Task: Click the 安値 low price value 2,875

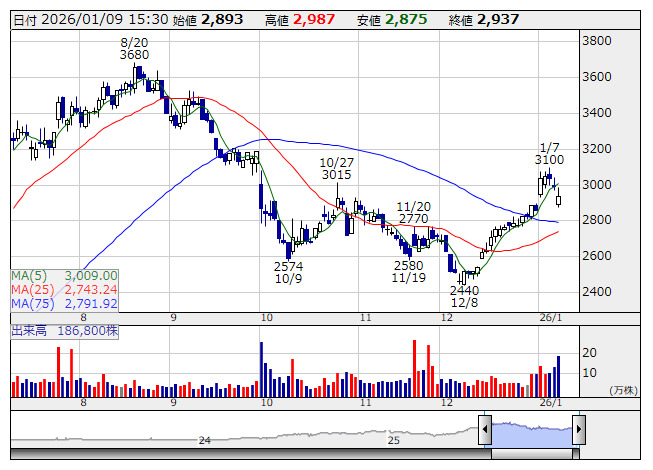Action: click(406, 19)
